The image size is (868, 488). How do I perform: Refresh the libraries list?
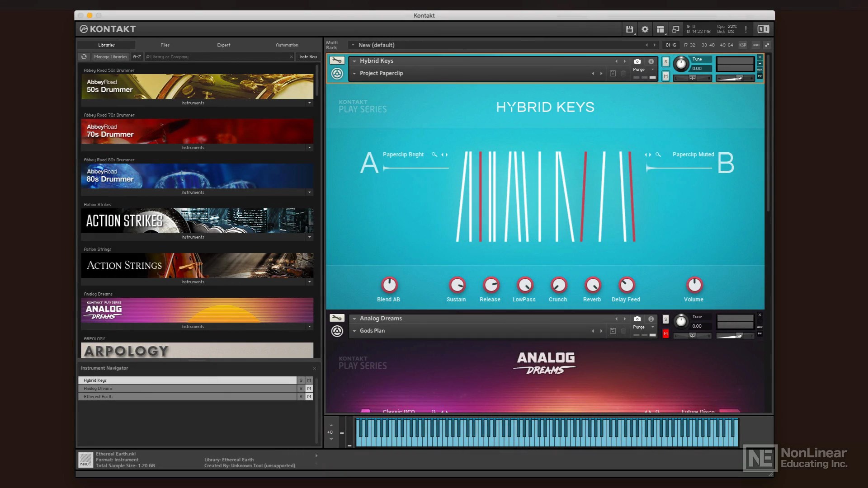pyautogui.click(x=84, y=57)
